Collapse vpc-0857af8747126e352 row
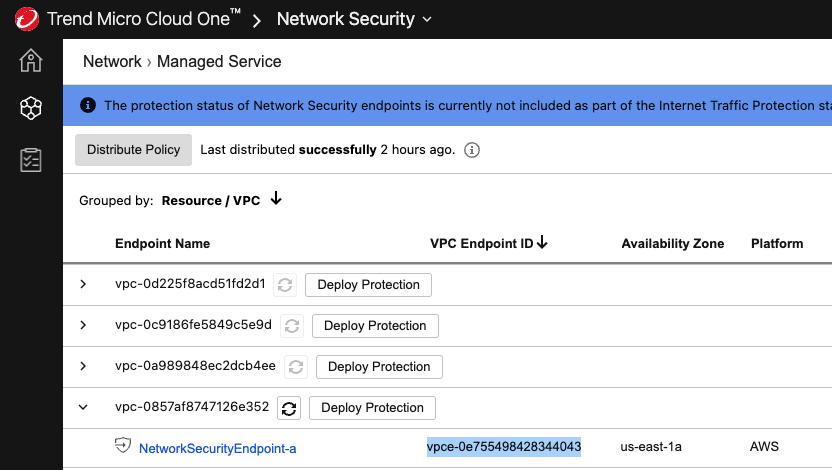 tap(83, 407)
